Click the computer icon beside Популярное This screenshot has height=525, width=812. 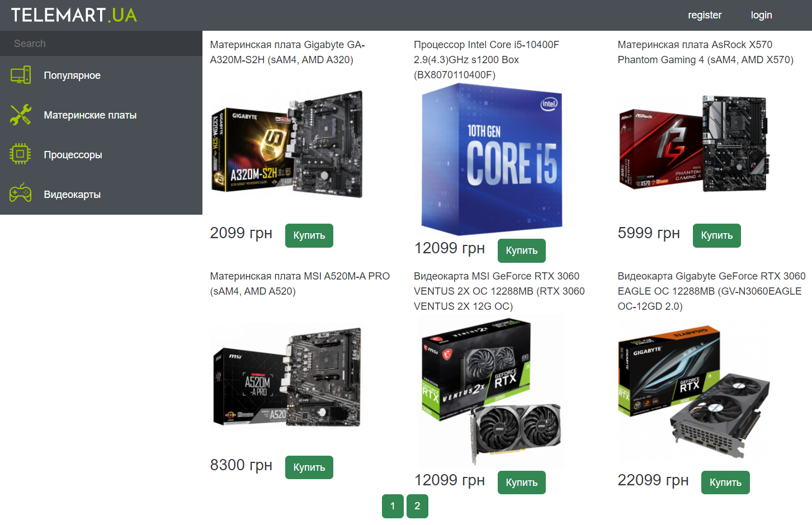point(21,75)
